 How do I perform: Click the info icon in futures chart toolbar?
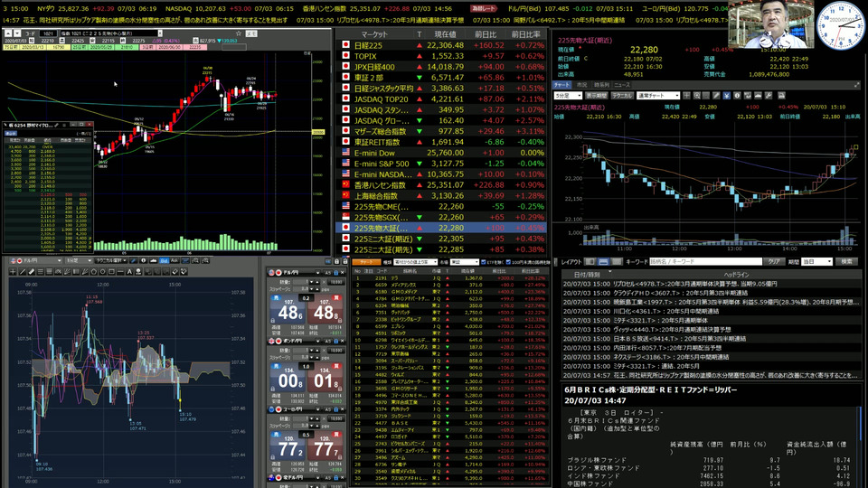(737, 95)
